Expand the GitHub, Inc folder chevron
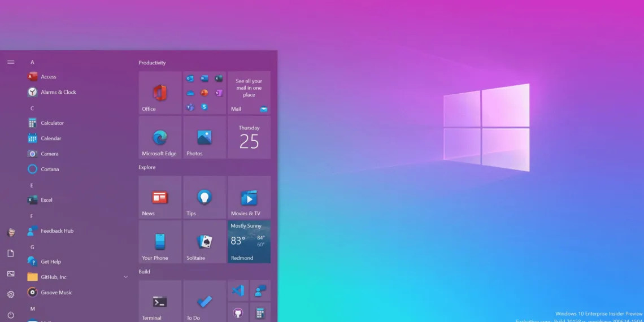644x322 pixels. point(125,277)
